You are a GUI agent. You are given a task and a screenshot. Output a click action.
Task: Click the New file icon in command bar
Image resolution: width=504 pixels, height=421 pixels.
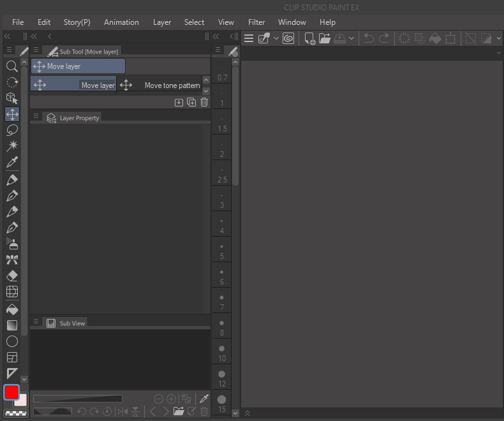point(309,38)
